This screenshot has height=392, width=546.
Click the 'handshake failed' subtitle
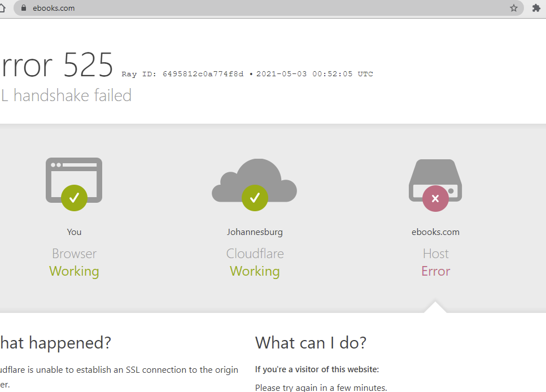click(x=72, y=95)
